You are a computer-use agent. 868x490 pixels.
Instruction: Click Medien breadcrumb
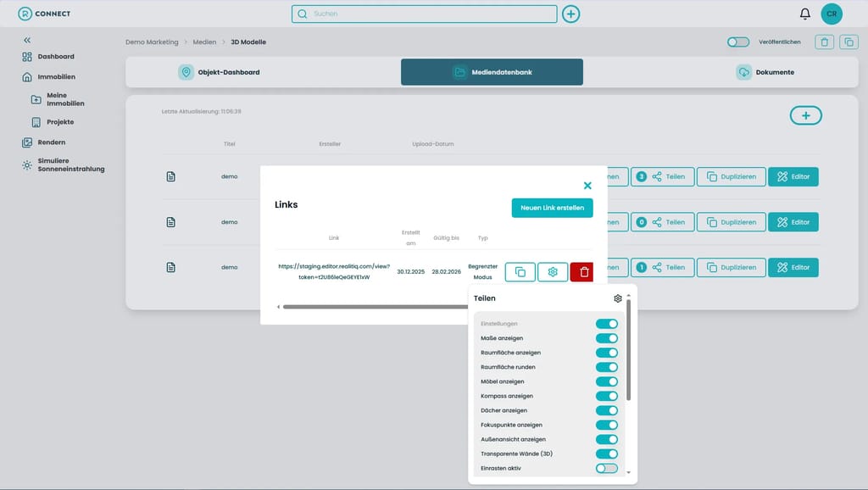tap(204, 42)
